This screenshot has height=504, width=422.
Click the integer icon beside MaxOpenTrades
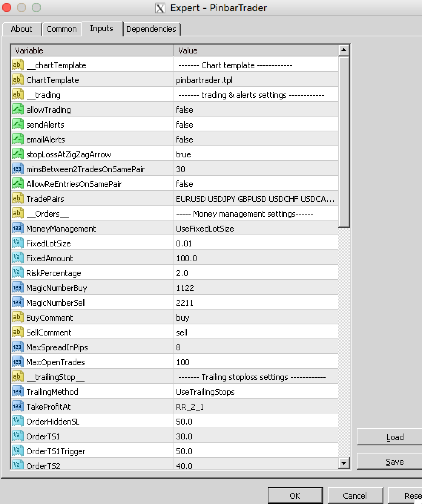[18, 362]
